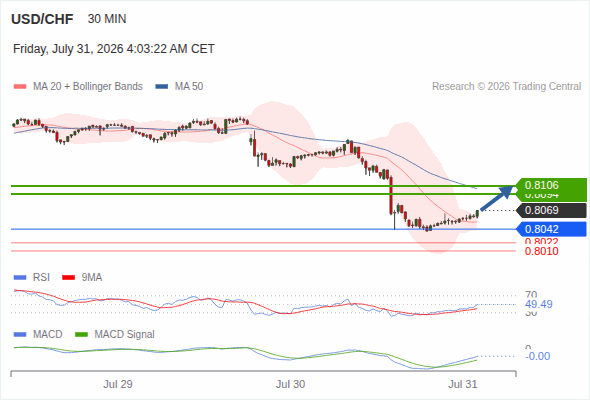Click the MA 50 legend swatch

(x=162, y=87)
